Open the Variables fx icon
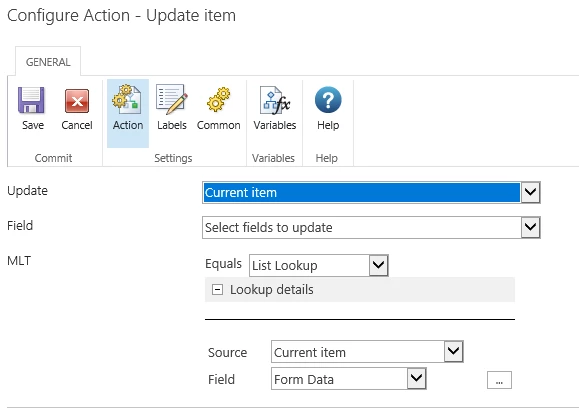579x414 pixels. pyautogui.click(x=275, y=100)
